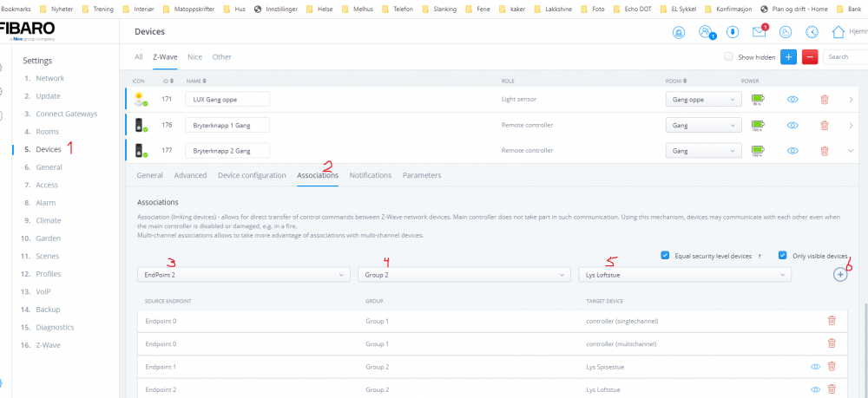Uncheck Equal security level devices
868x398 pixels.
pyautogui.click(x=665, y=256)
